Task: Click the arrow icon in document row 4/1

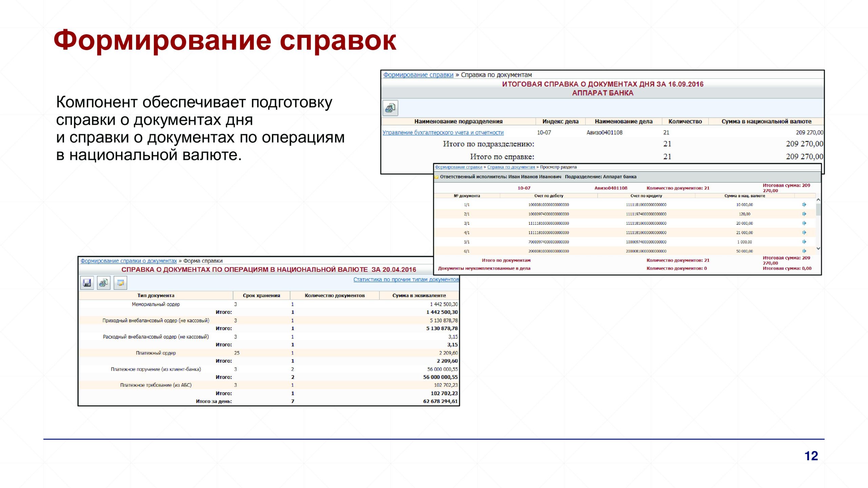Action: tap(804, 232)
